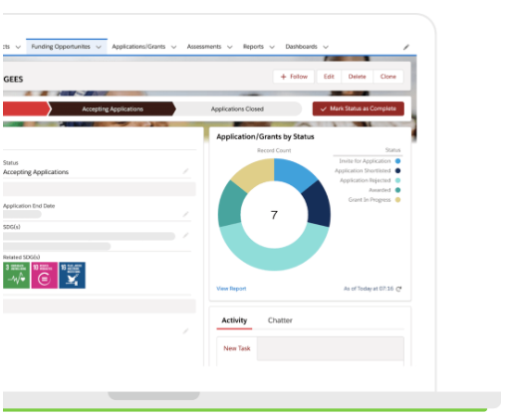This screenshot has height=420, width=505.
Task: Click pencil icon for Application End Date
Action: [185, 214]
